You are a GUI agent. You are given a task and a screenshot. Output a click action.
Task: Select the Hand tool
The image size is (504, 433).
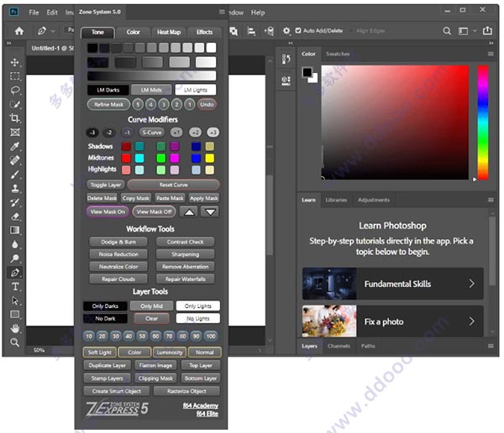pos(15,328)
